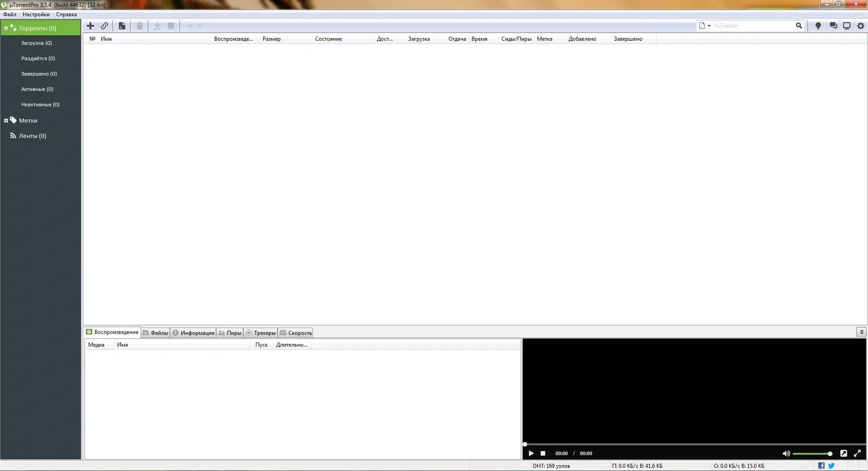Mute the video player volume
Image resolution: width=868 pixels, height=471 pixels.
786,453
